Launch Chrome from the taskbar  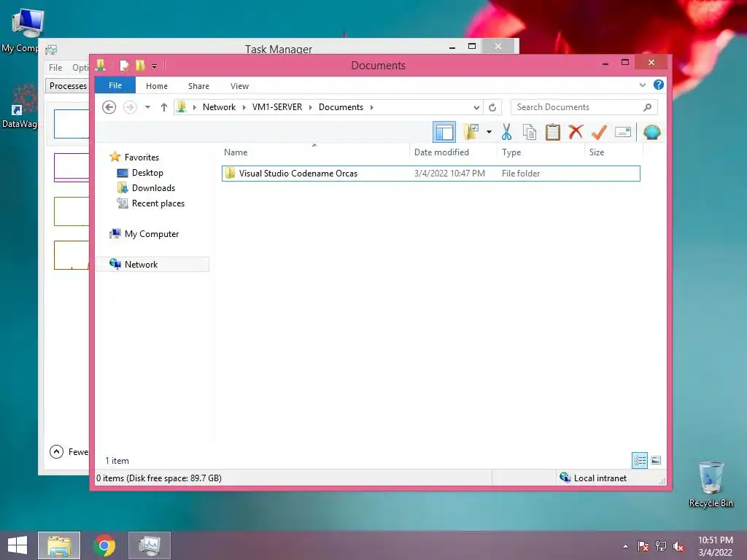pos(104,545)
